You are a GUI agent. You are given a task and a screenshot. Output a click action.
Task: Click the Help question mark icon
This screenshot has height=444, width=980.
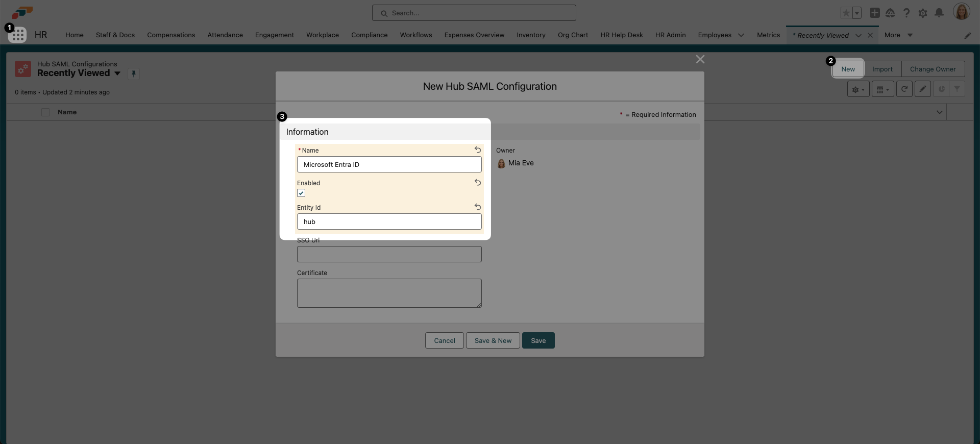[906, 13]
